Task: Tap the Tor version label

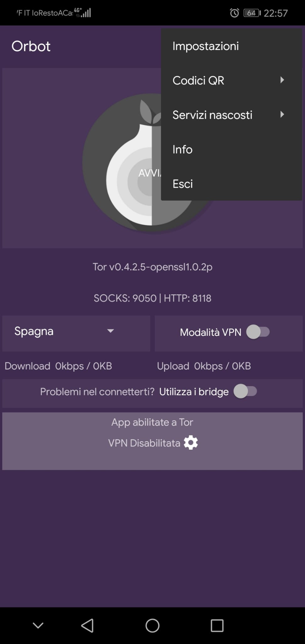Action: click(x=152, y=267)
